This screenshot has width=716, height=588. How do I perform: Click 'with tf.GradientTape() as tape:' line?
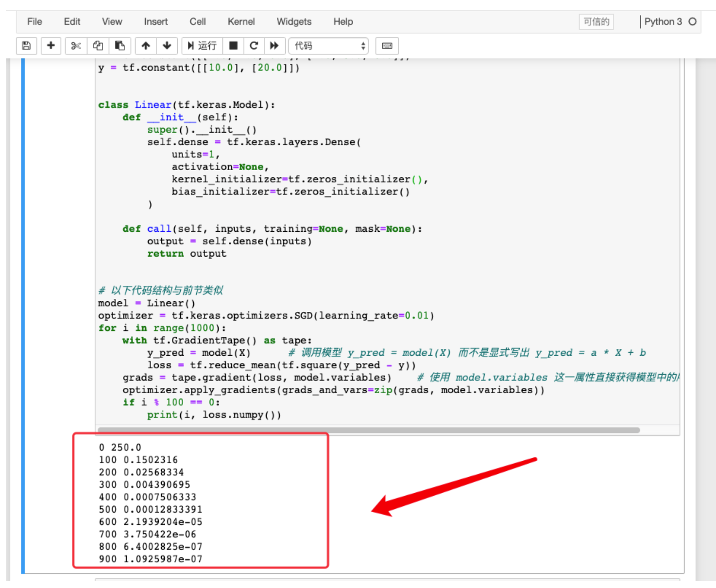pos(217,341)
